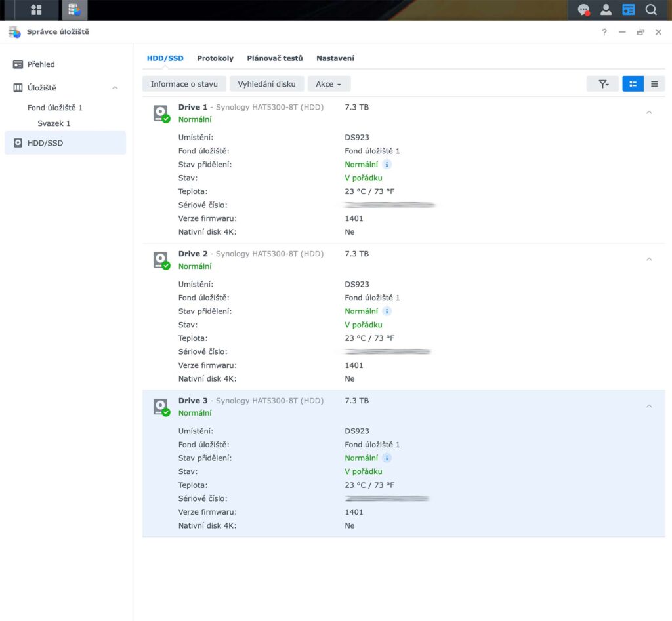Click the HDD/SSD sidebar icon

tap(18, 143)
